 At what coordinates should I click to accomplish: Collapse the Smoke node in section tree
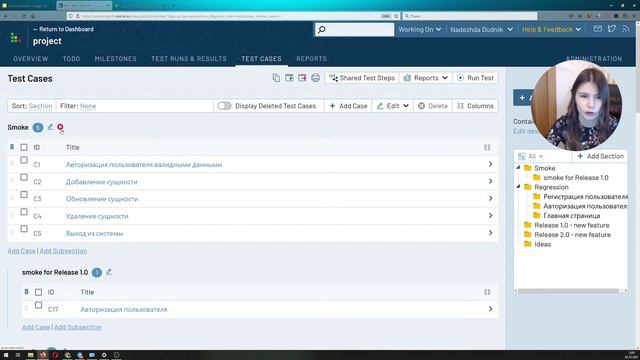point(518,167)
